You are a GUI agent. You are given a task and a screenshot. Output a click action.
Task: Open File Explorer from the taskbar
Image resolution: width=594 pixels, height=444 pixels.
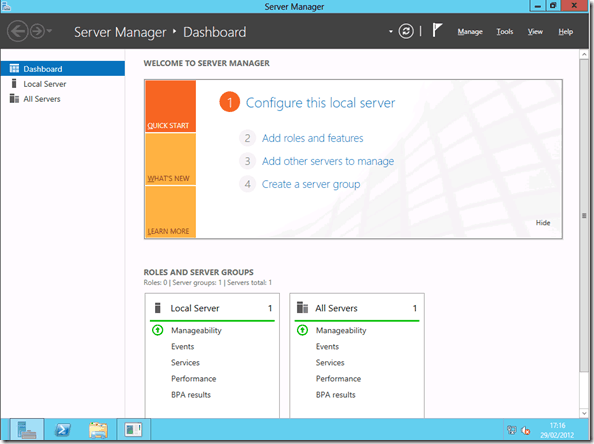[98, 430]
